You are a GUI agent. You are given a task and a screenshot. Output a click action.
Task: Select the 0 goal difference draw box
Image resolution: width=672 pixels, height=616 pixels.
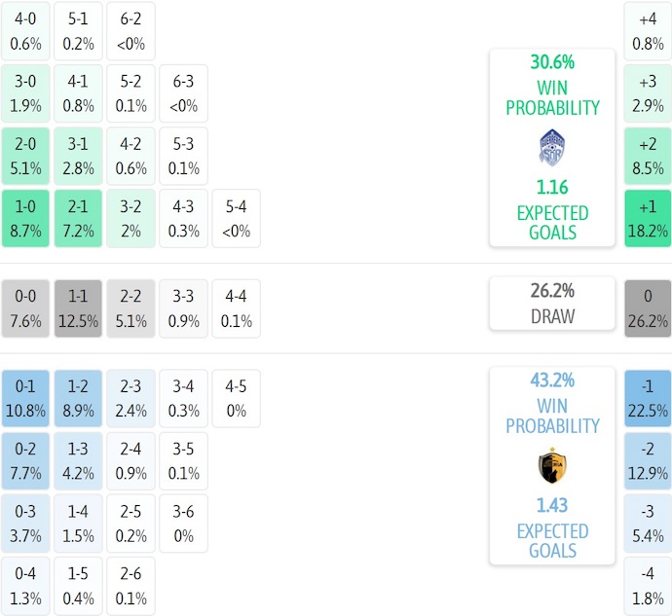pyautogui.click(x=648, y=309)
